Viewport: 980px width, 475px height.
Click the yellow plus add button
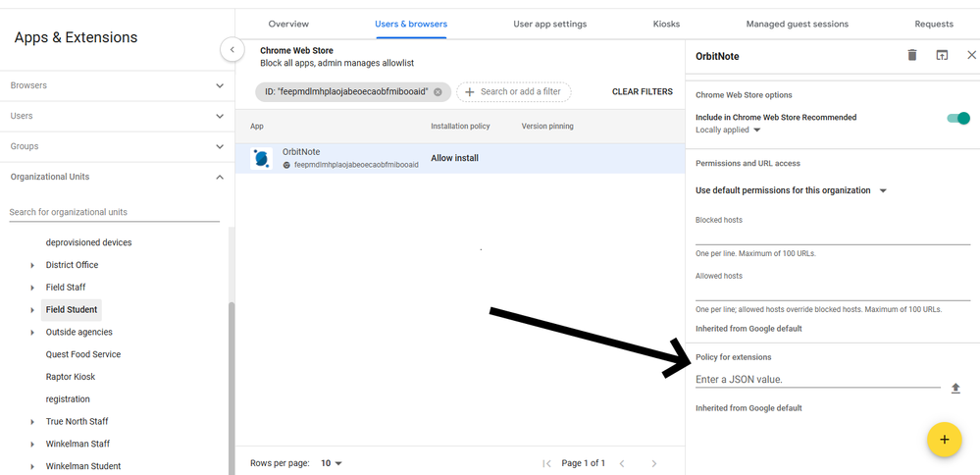point(944,440)
